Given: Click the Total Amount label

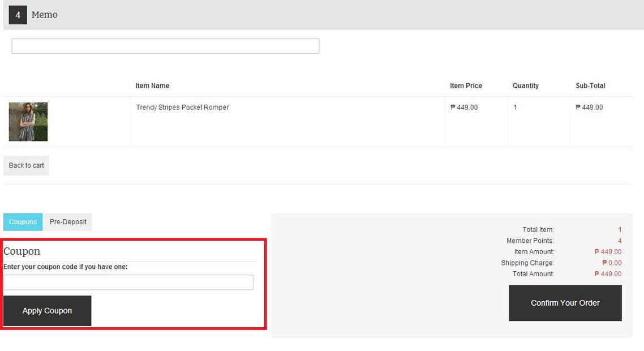Looking at the screenshot, I should tap(533, 274).
